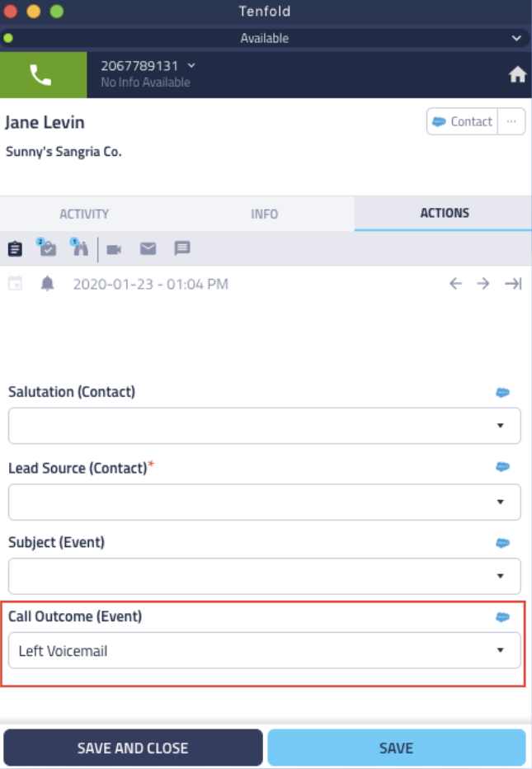The height and width of the screenshot is (769, 532).
Task: Open the tasks icon with badge 2
Action: (48, 248)
